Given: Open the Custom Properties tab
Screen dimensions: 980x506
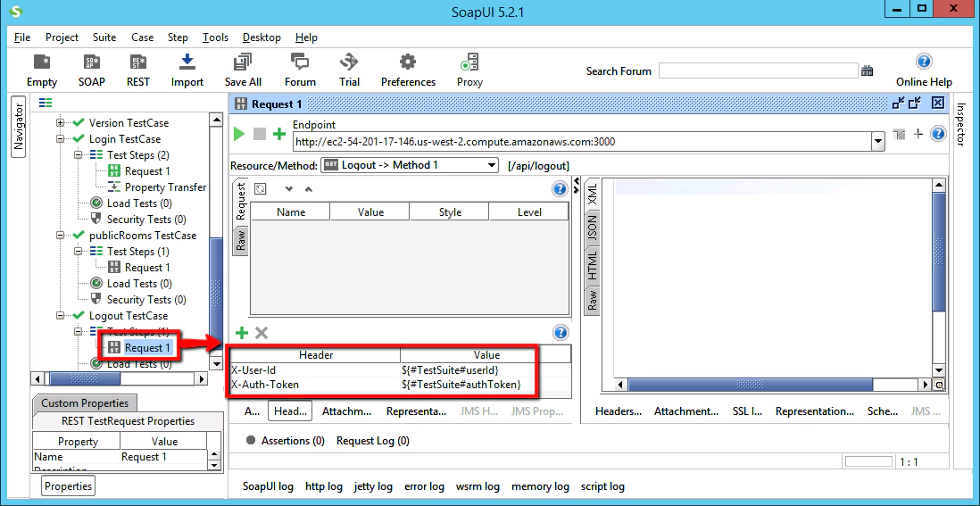Looking at the screenshot, I should (85, 403).
